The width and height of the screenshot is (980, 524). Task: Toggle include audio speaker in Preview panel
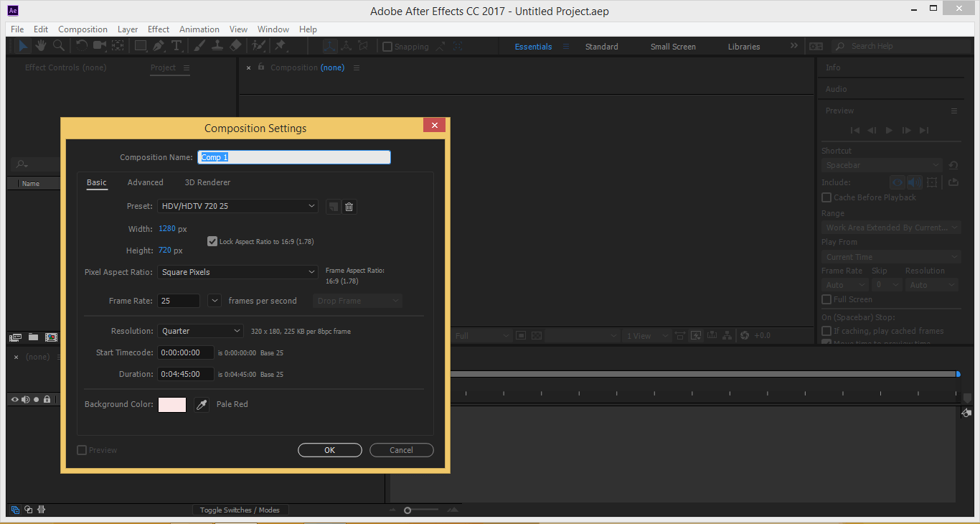(x=914, y=182)
